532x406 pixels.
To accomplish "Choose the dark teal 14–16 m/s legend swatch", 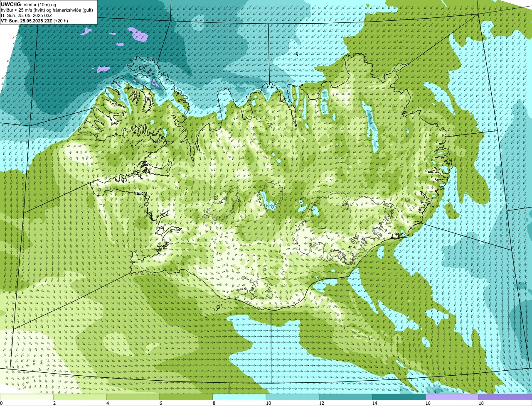I will (399, 397).
